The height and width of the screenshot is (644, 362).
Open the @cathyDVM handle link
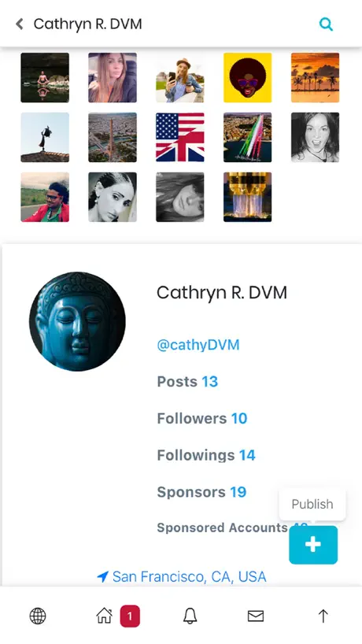coord(198,345)
